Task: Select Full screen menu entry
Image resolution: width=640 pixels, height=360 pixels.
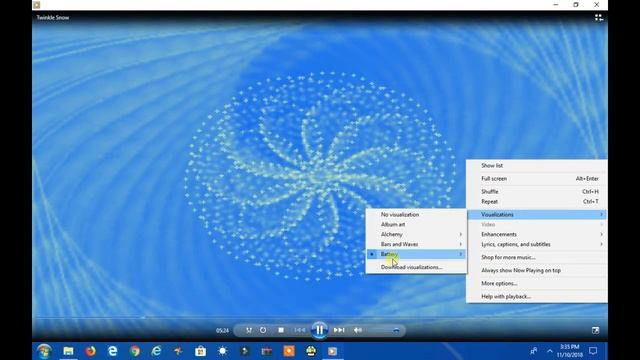Action: click(537, 179)
